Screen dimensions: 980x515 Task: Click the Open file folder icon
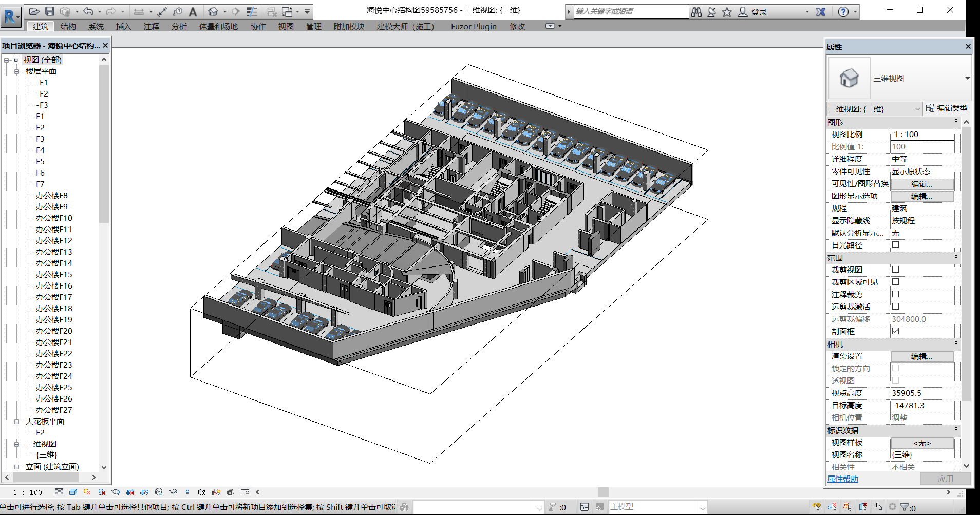pos(34,11)
